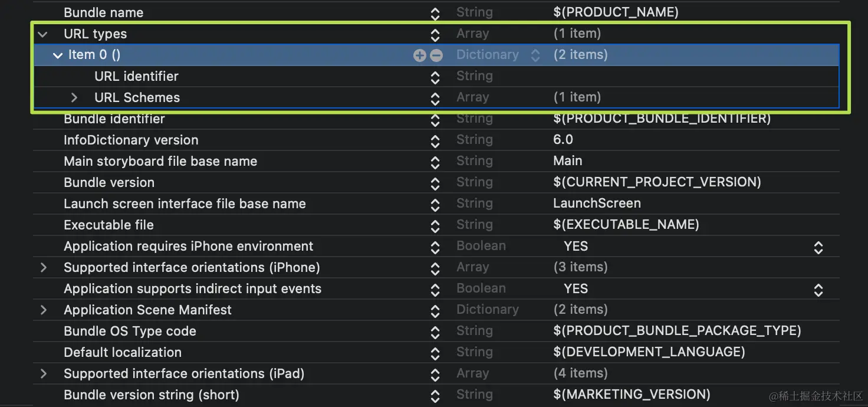Open key stepper for Executable file
This screenshot has width=868, height=407.
tap(435, 225)
